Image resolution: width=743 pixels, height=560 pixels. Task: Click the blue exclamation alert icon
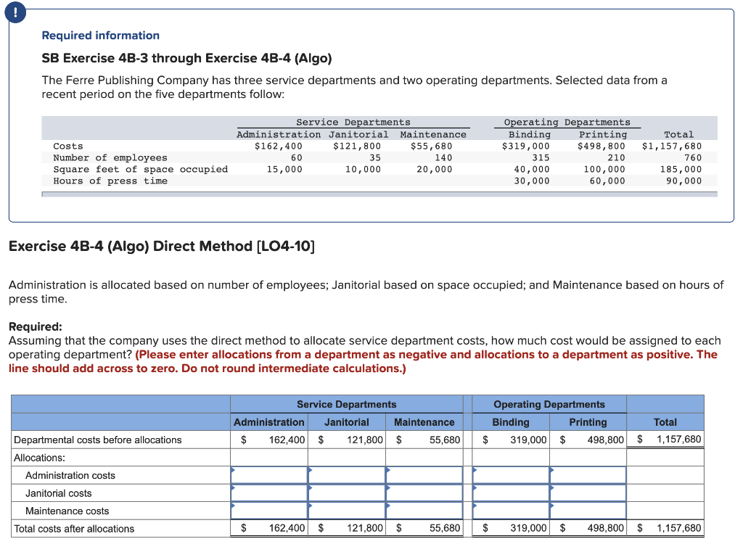click(15, 12)
